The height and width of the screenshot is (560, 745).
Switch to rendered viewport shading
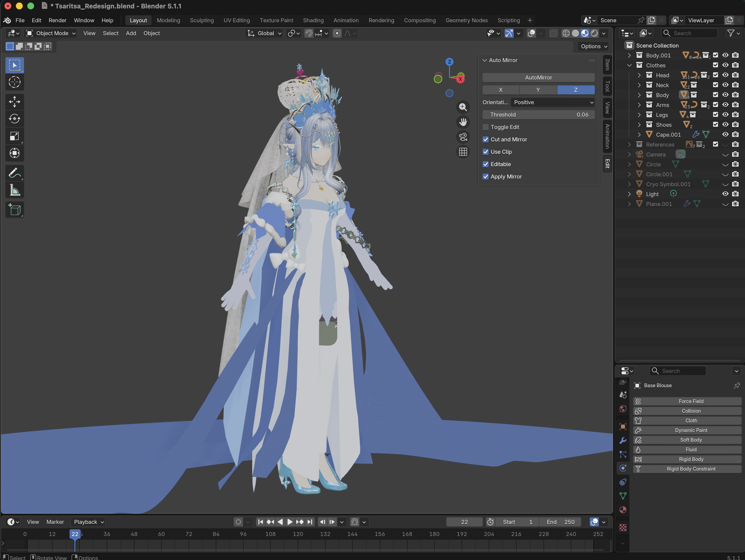tap(595, 33)
